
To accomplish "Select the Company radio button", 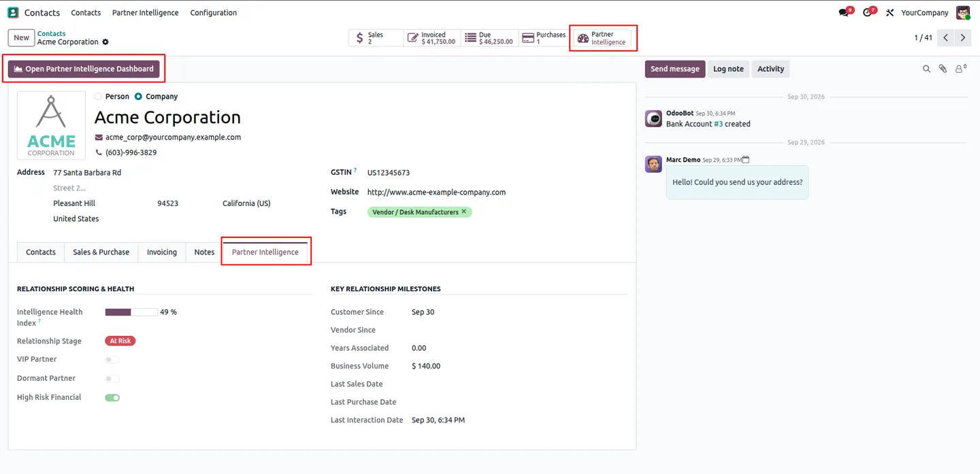I will point(138,97).
